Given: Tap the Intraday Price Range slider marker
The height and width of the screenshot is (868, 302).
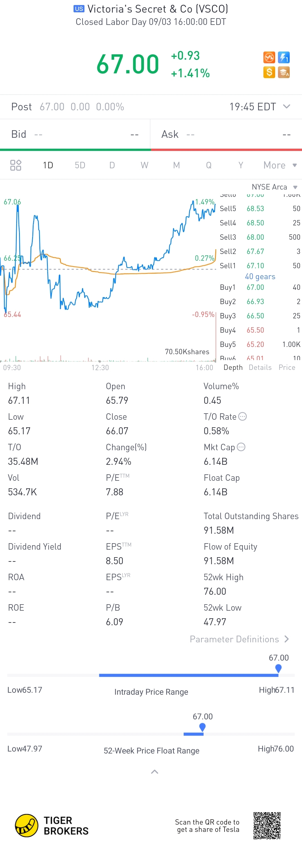Looking at the screenshot, I should pos(279,668).
